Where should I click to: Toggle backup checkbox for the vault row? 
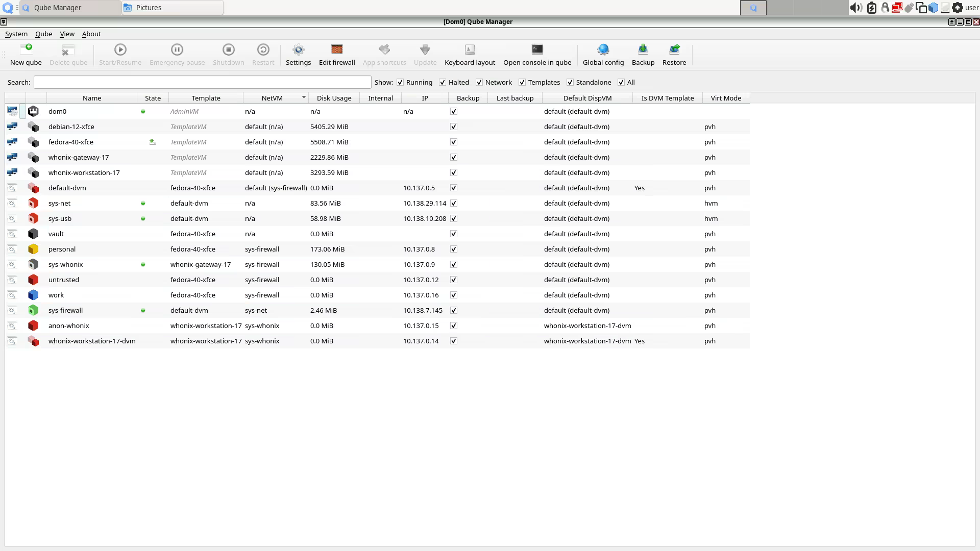coord(454,234)
